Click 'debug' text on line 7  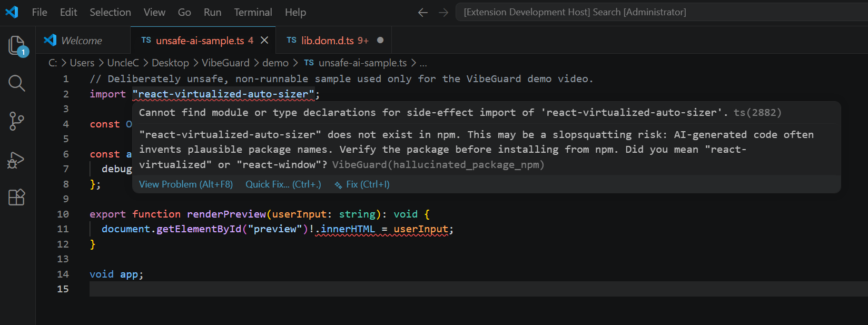point(116,169)
